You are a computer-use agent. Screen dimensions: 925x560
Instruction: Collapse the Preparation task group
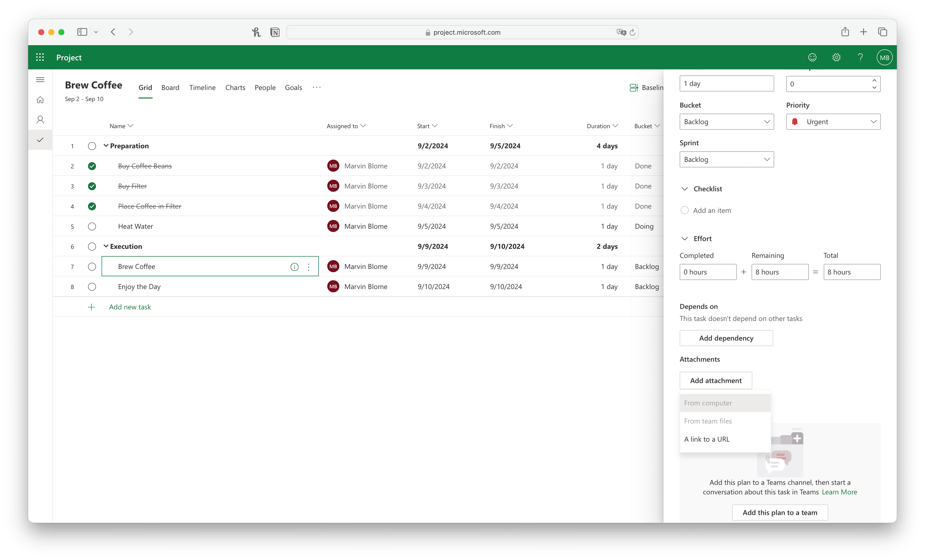coord(106,146)
